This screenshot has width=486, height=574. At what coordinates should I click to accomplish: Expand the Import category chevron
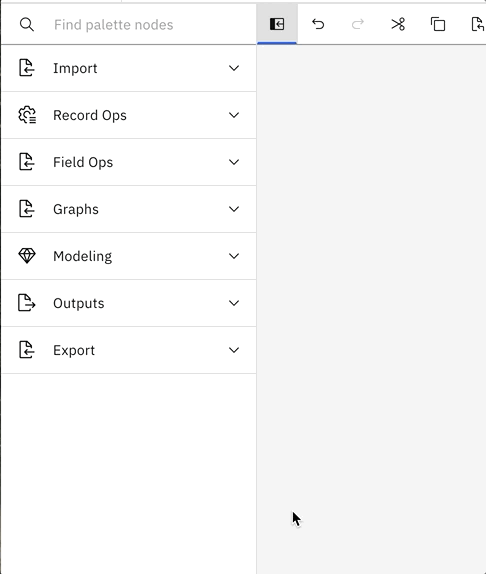click(x=234, y=68)
